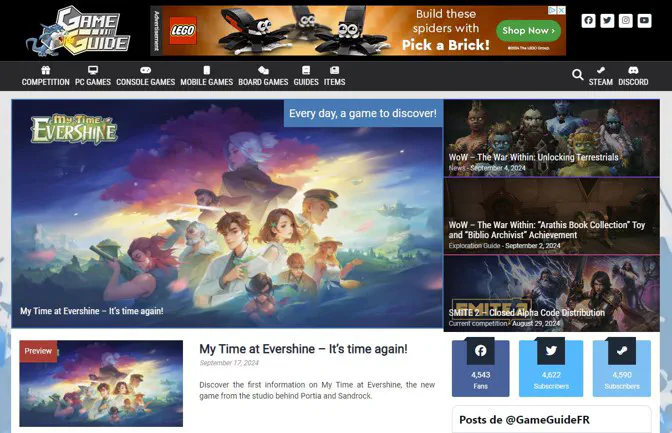This screenshot has height=433, width=672.
Task: Click the search magnifier icon
Action: (x=578, y=75)
